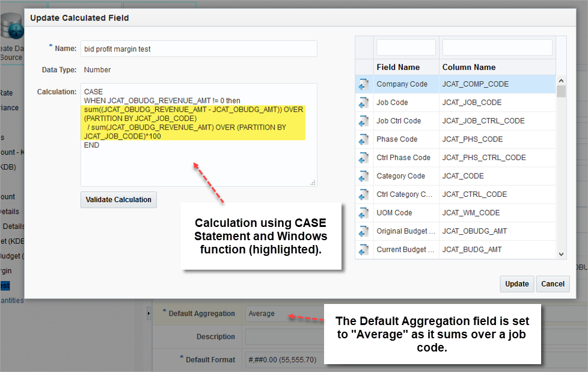
Task: Click inside the Calculation text area
Action: coord(199,135)
